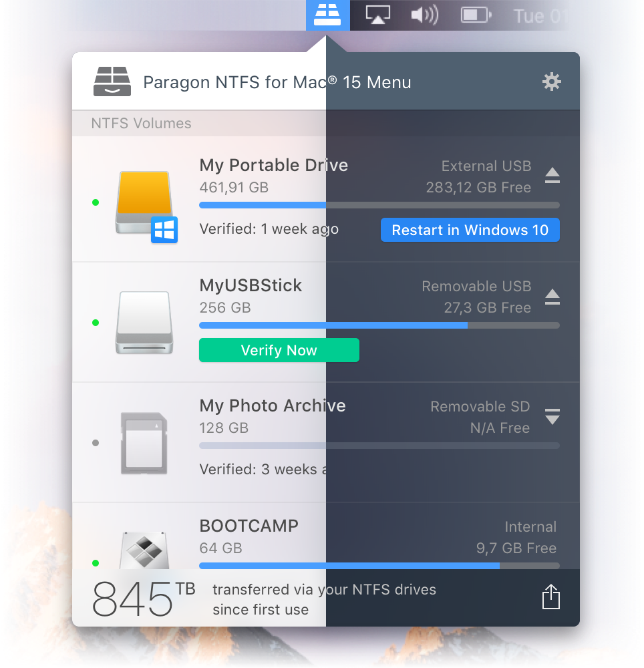This screenshot has width=644, height=668.
Task: Click Verified: 1 week ago text
Action: click(269, 229)
